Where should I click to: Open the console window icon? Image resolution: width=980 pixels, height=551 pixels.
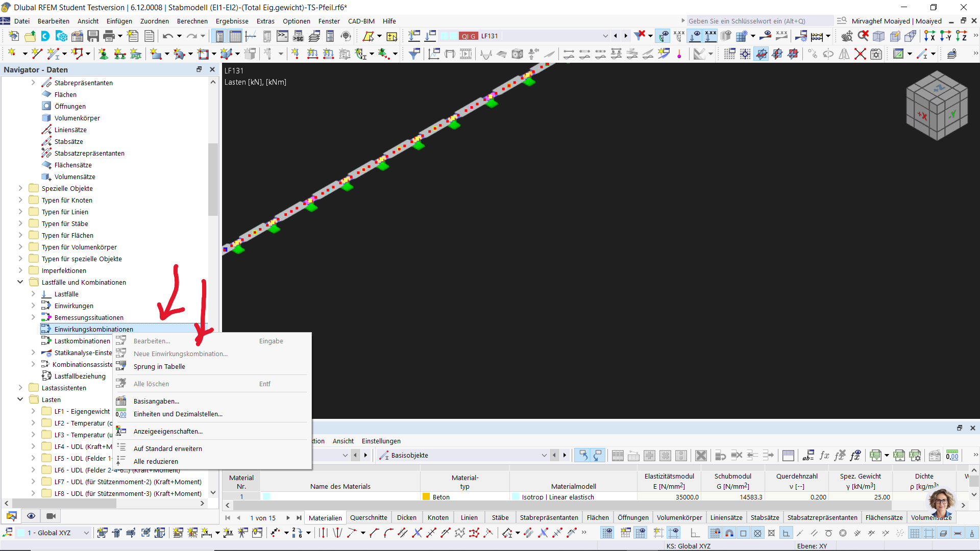point(282,36)
